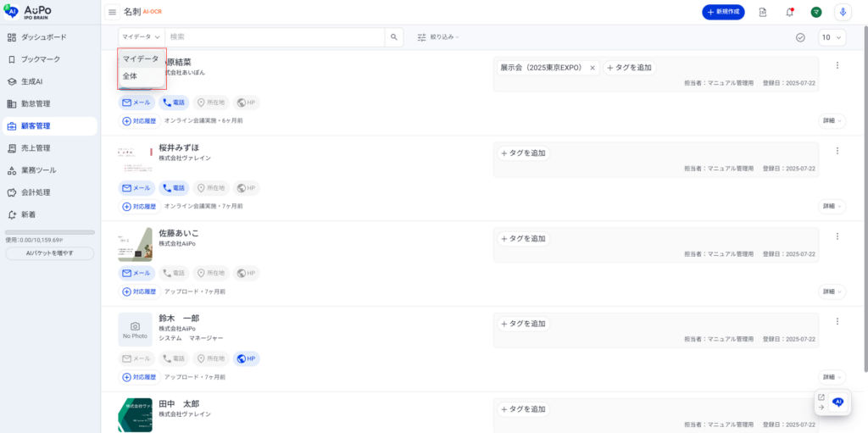Click the magnifier search icon
Screen dimensions: 868x433
(x=394, y=37)
